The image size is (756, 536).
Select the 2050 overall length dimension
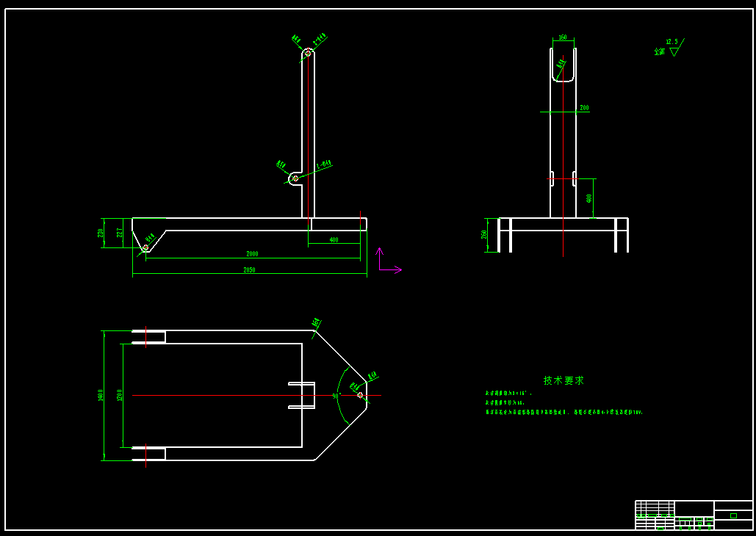[x=249, y=270]
